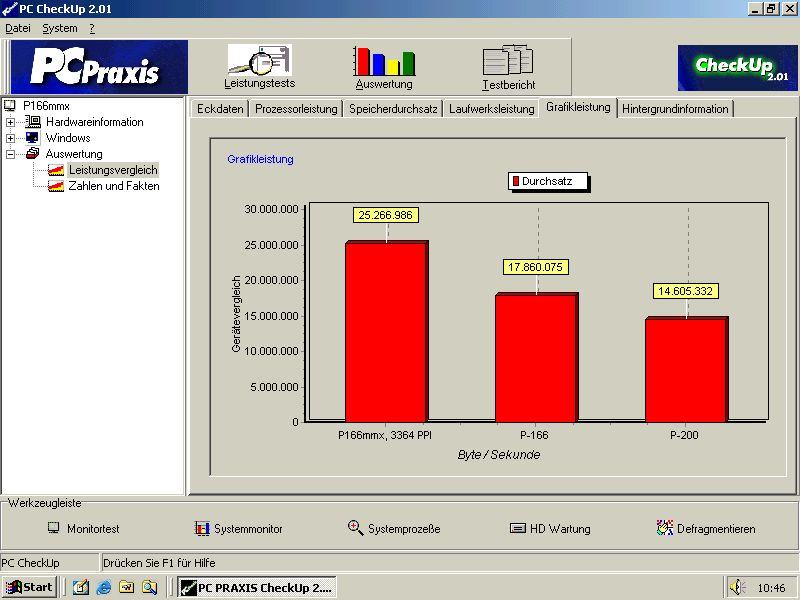Click the Internet Explorer quick launch icon
Screen dimensions: 800x600
pos(104,587)
